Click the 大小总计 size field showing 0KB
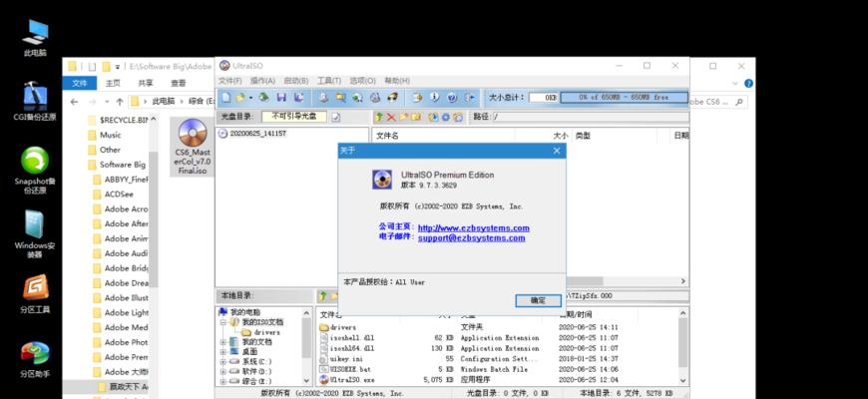This screenshot has height=399, width=868. pos(543,98)
